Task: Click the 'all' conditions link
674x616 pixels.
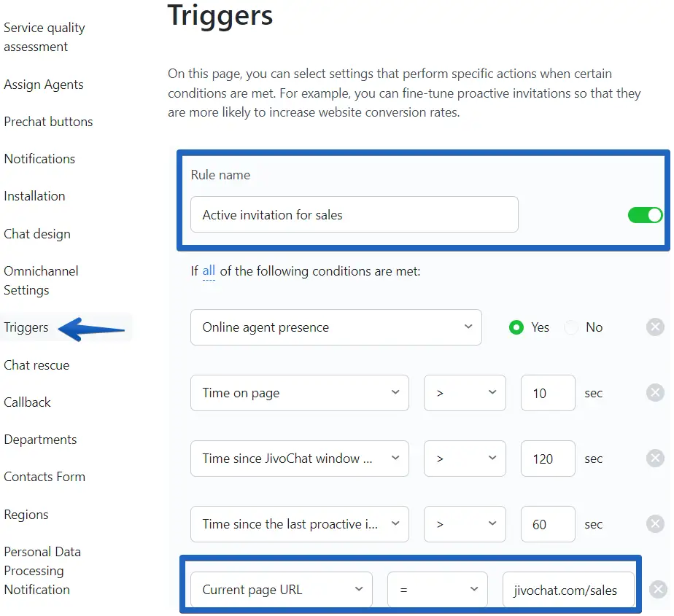Action: click(209, 271)
